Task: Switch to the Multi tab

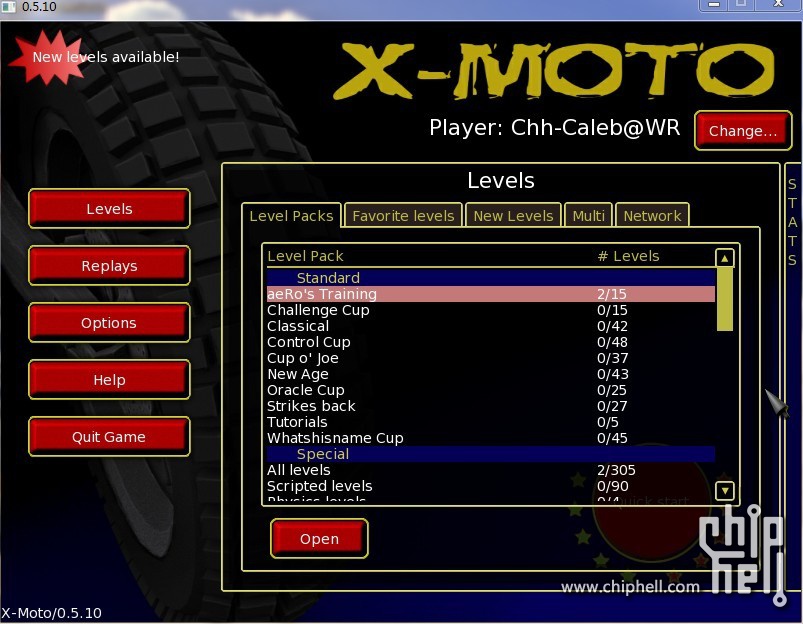Action: pos(588,216)
